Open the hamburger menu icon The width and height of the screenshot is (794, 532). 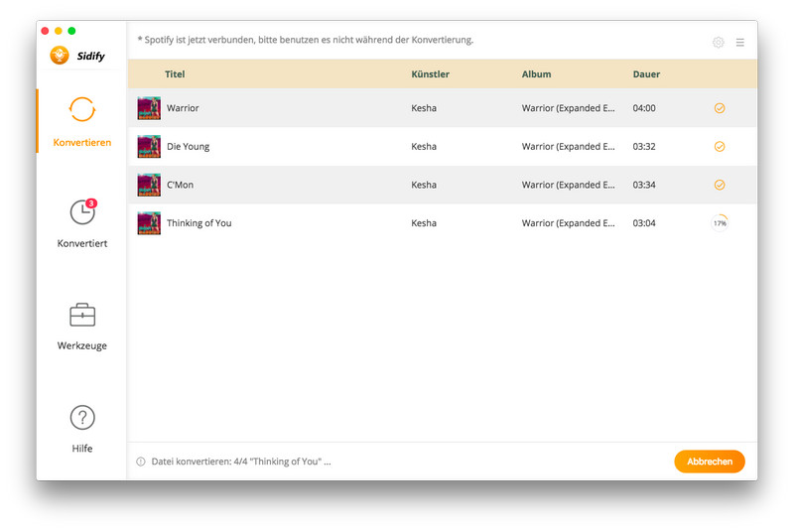pyautogui.click(x=739, y=43)
